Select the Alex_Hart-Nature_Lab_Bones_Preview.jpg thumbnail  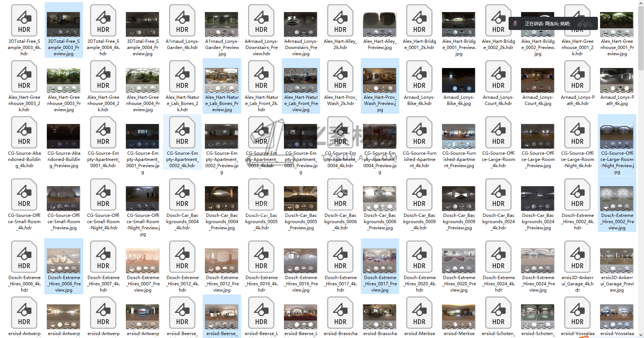(x=222, y=80)
